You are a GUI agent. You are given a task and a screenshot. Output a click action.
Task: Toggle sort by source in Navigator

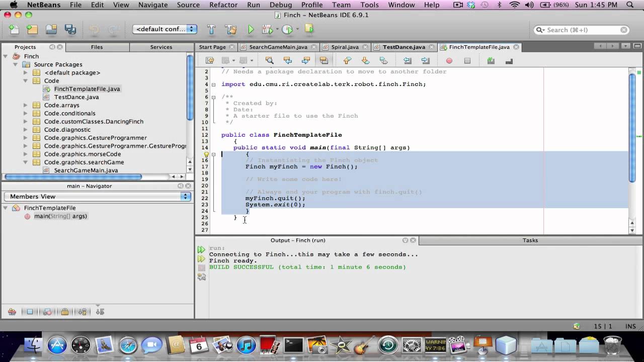coord(100,312)
